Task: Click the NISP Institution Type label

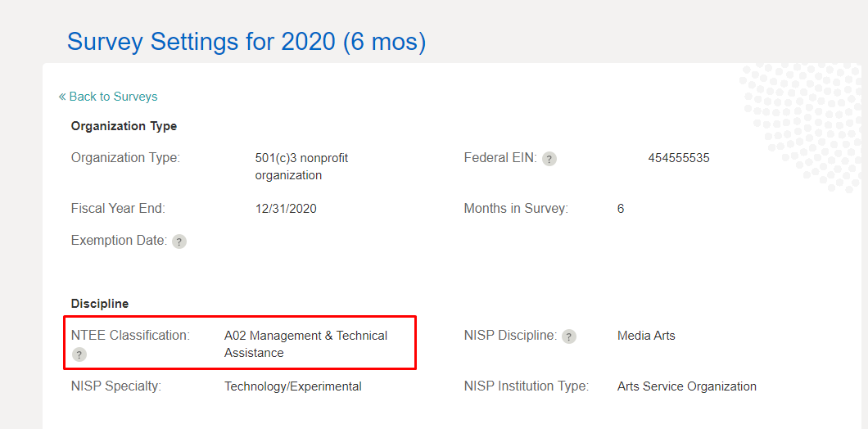Action: 526,386
